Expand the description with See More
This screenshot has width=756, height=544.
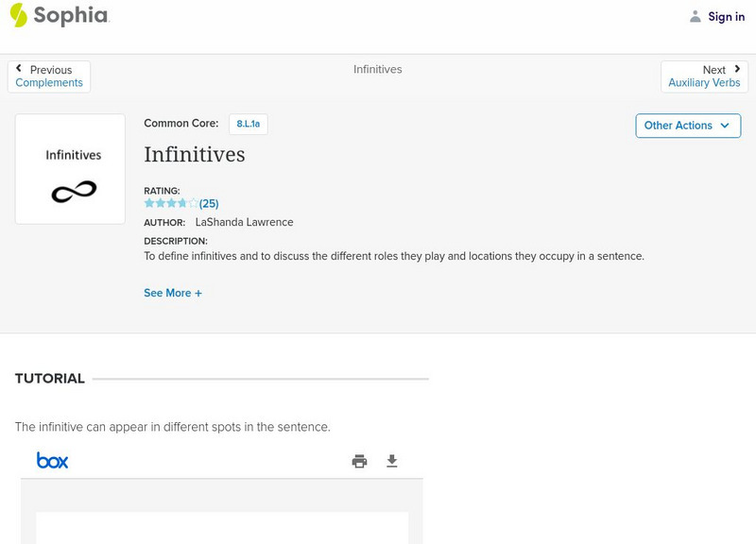(172, 293)
